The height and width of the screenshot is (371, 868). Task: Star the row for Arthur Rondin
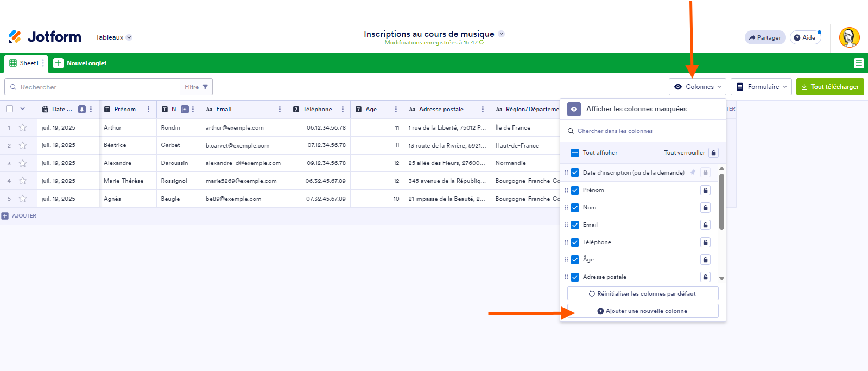pyautogui.click(x=23, y=128)
